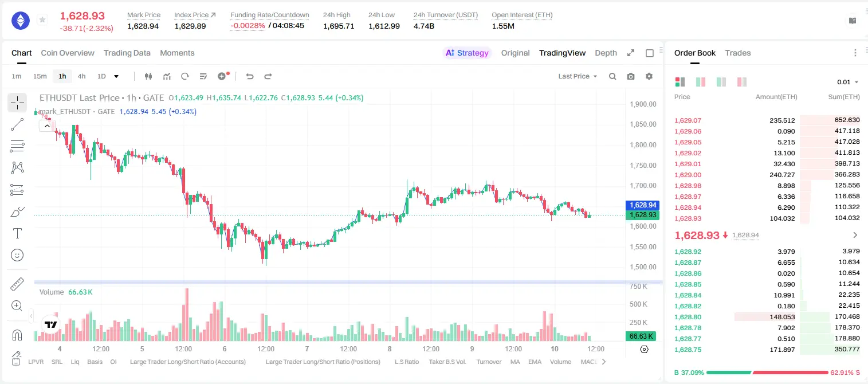Viewport: 868px width, 384px height.
Task: Select the 4h timeframe interval
Action: (x=81, y=76)
